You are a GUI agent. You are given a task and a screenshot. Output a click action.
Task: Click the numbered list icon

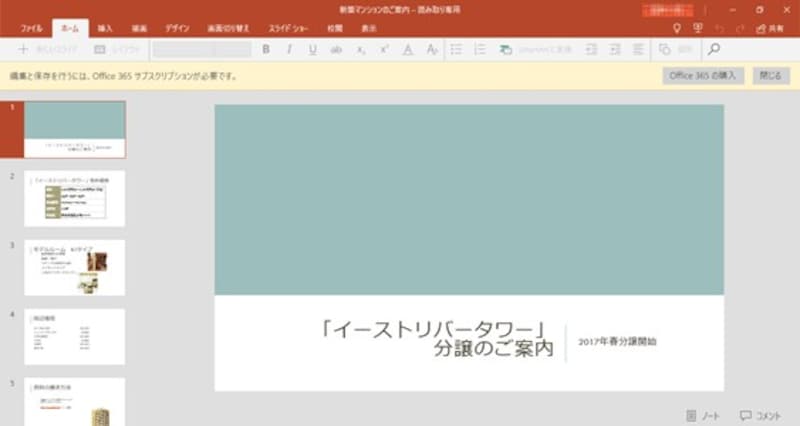point(480,49)
